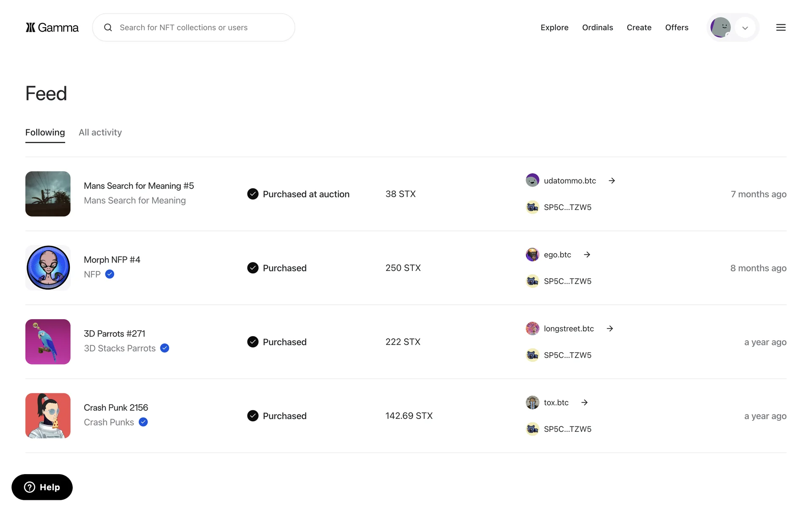Click arrow next to tox.btc
The height and width of the screenshot is (508, 812).
pyautogui.click(x=584, y=403)
